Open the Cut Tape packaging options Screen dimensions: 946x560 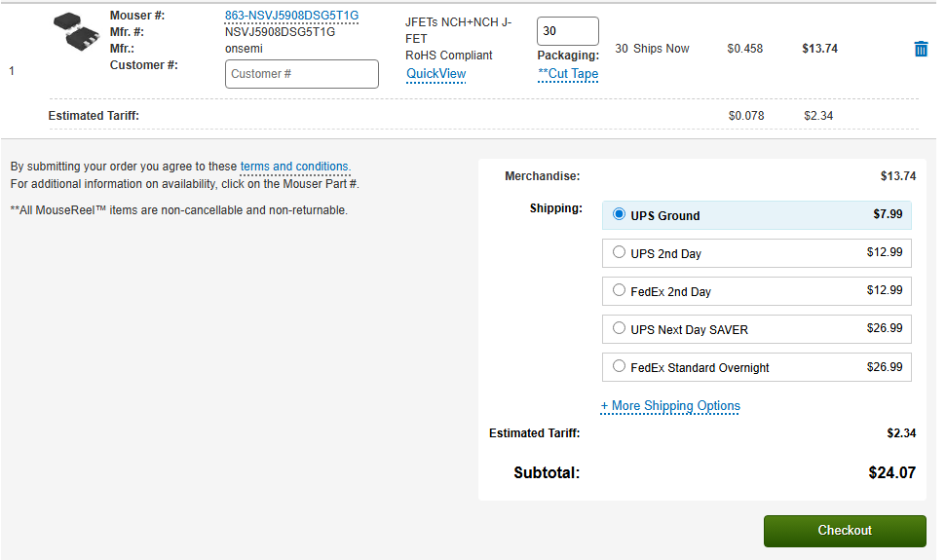(x=568, y=74)
